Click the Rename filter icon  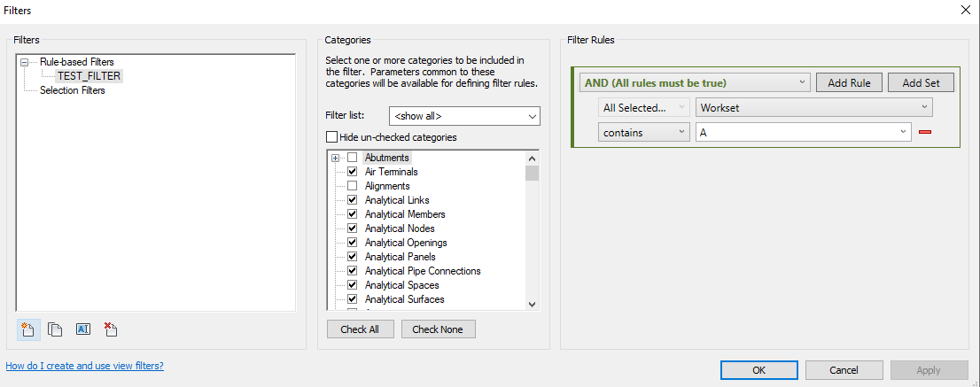[83, 329]
